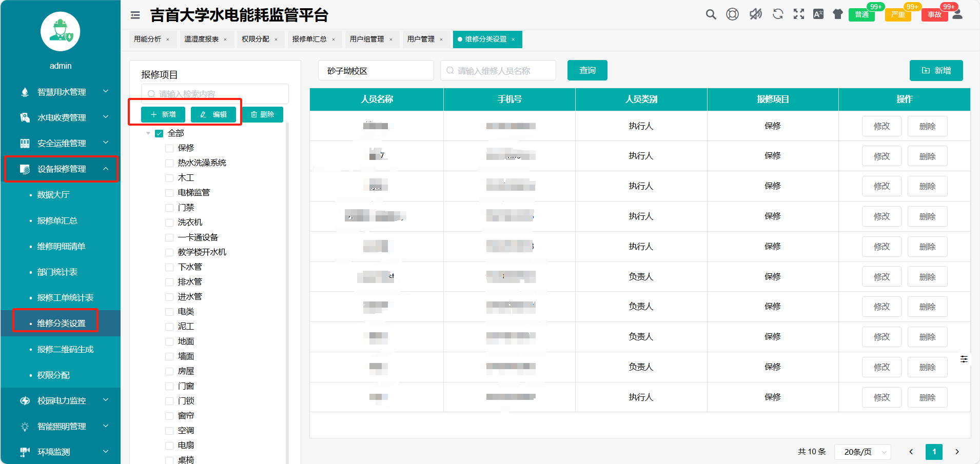Open the table column settings icon

coord(964,359)
